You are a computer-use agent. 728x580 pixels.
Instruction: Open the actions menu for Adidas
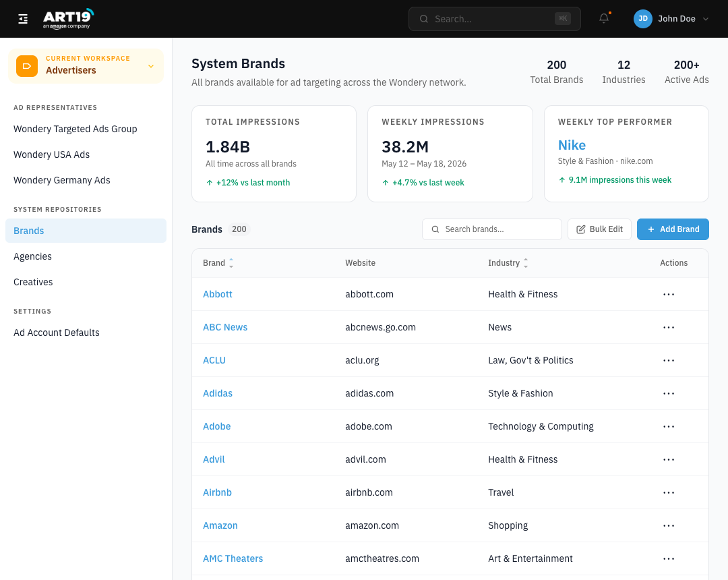point(669,393)
